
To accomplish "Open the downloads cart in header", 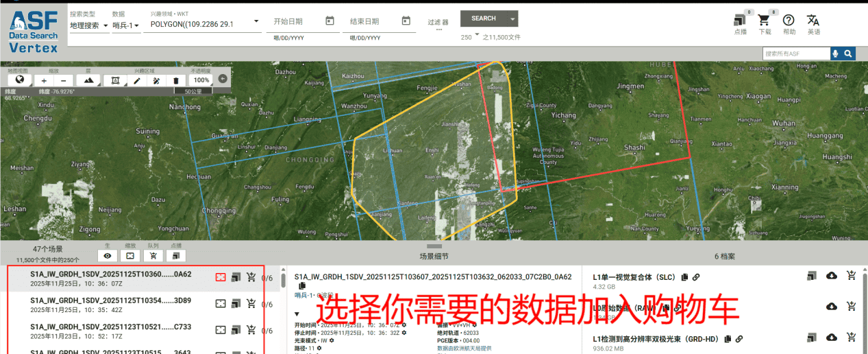I will (764, 21).
